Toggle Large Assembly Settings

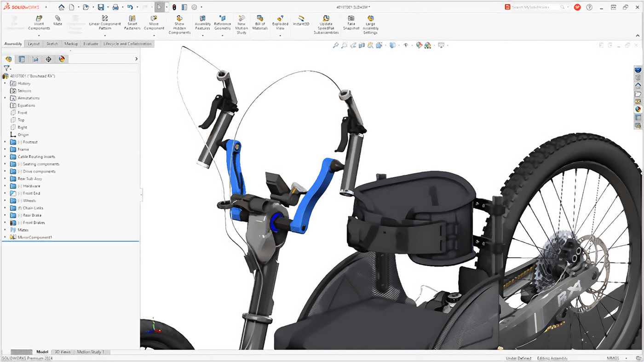click(370, 23)
